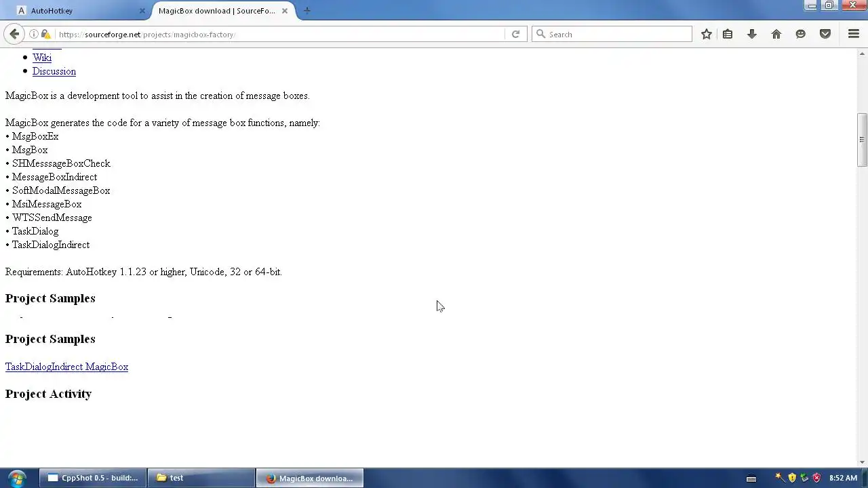
Task: Open the Wiki link
Action: click(x=42, y=58)
